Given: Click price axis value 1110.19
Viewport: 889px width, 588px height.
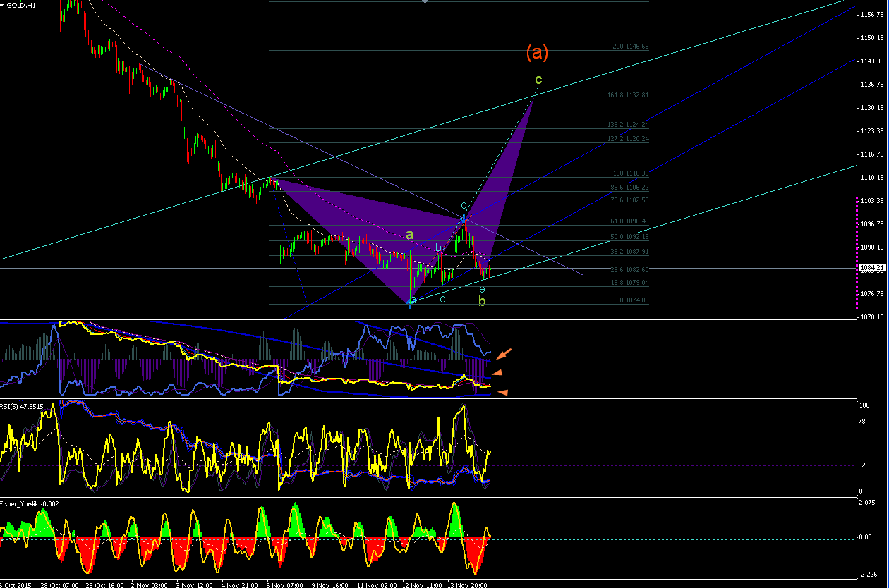Looking at the screenshot, I should click(x=873, y=177).
